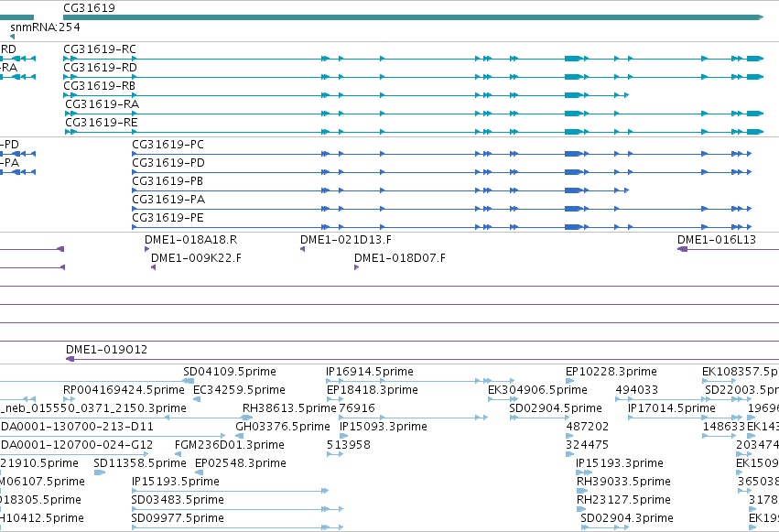Click the 513958 EST label
This screenshot has height=532, width=779.
click(348, 445)
